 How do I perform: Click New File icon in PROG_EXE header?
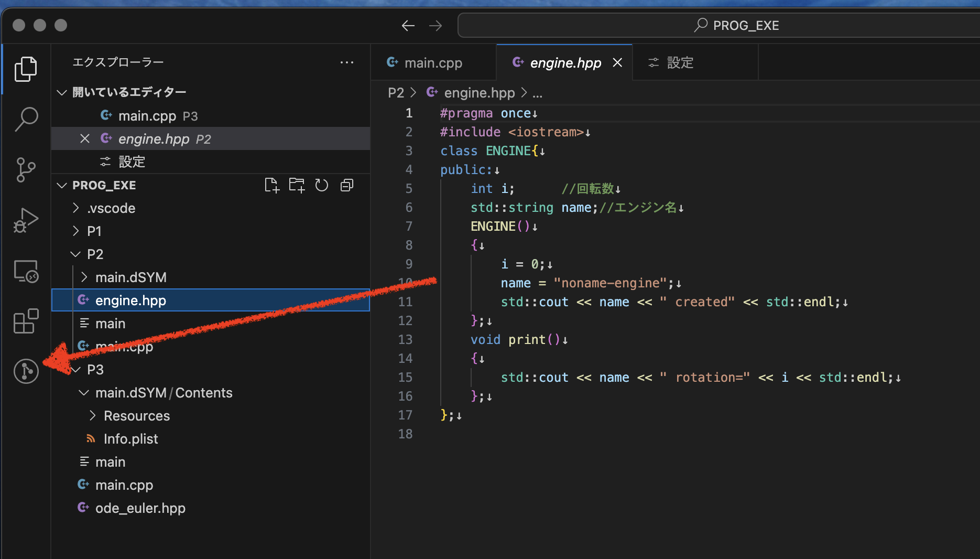[x=272, y=185]
